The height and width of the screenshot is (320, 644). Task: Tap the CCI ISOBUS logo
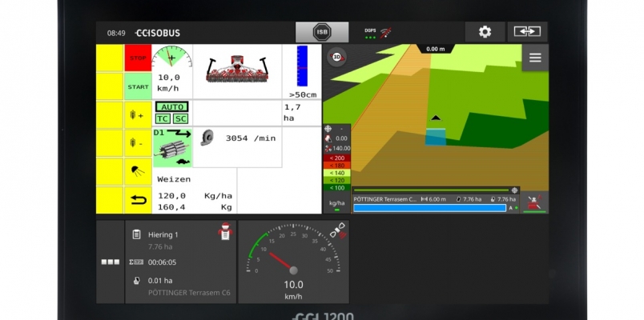coord(158,34)
